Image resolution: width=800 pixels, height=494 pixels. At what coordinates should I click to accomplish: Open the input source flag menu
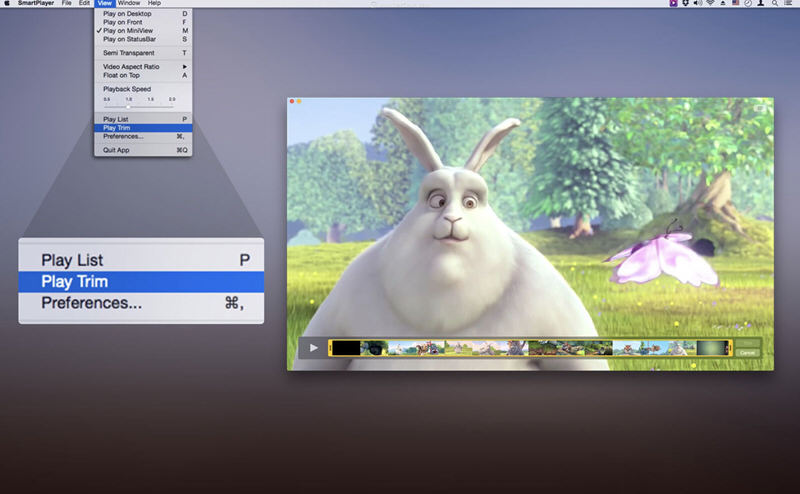[735, 3]
